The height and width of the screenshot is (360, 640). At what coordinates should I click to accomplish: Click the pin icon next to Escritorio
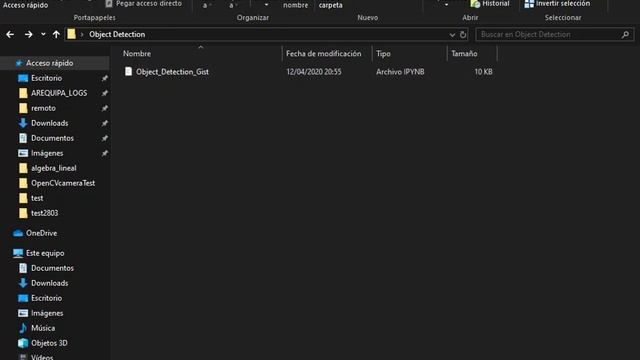click(104, 78)
